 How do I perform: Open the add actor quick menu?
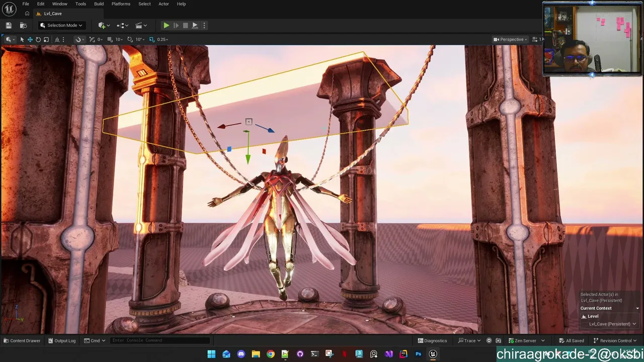coord(103,25)
